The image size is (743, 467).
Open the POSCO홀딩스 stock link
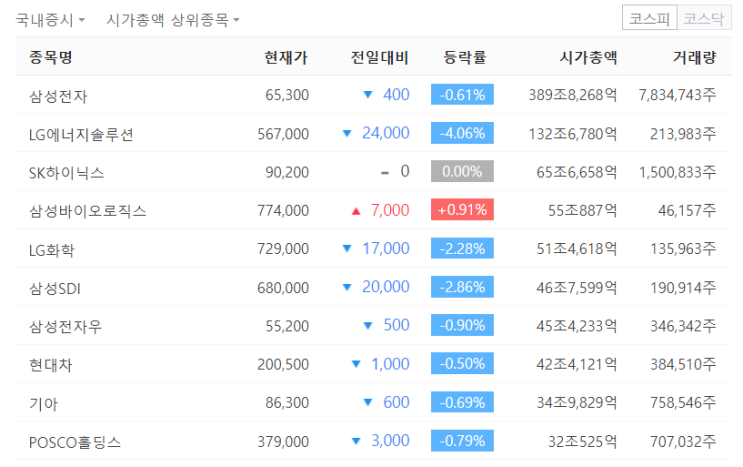[x=75, y=442]
